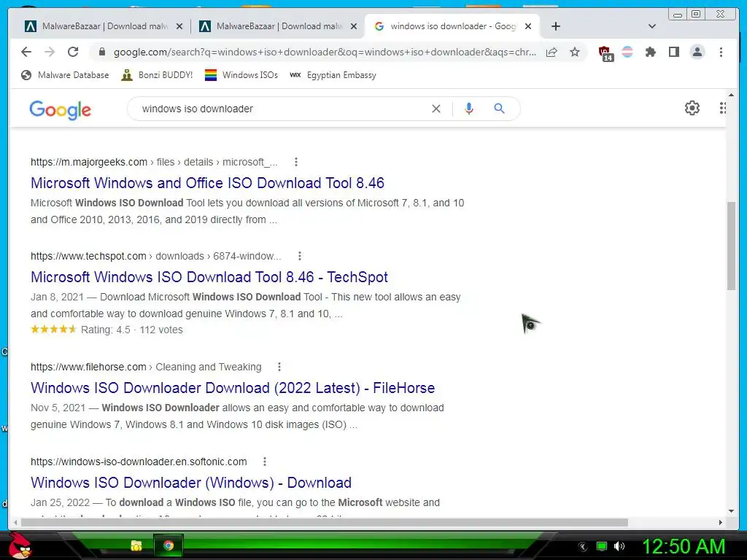747x560 pixels.
Task: Click the vertical scrollbar thumb
Action: tap(731, 246)
